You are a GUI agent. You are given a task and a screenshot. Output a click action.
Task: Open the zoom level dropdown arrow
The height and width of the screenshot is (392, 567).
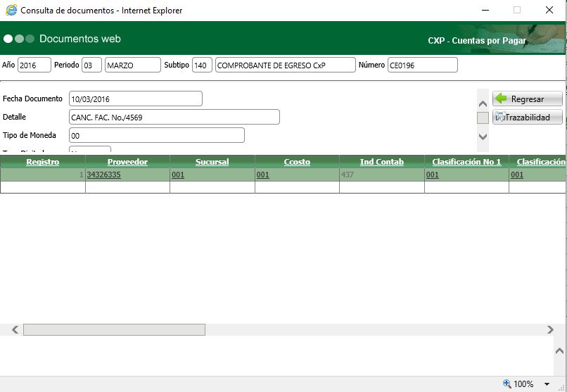pyautogui.click(x=547, y=384)
